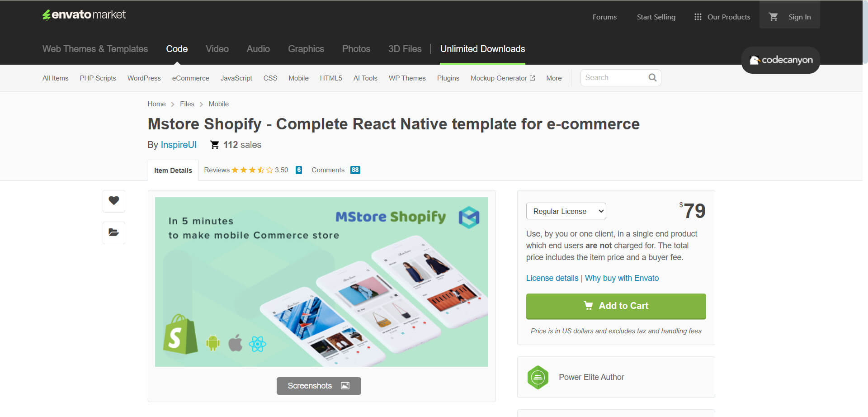The height and width of the screenshot is (417, 868).
Task: Add item to collection via folder icon
Action: (x=114, y=232)
